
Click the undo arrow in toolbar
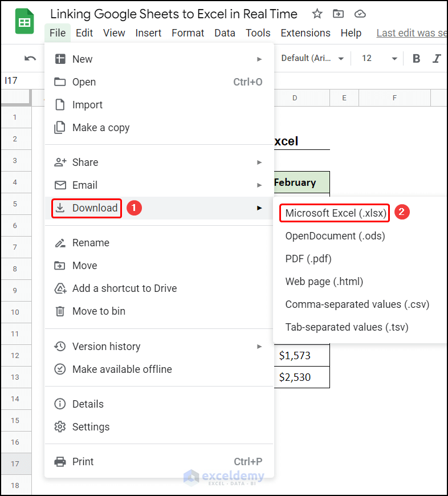30,58
